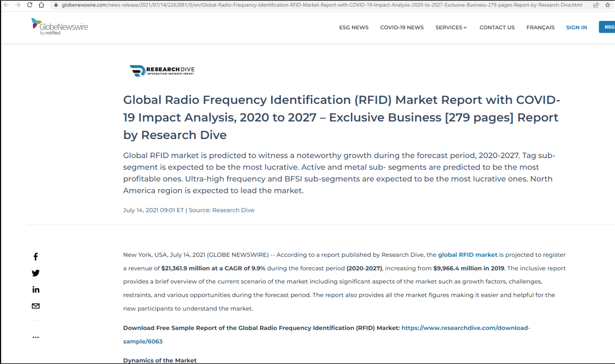Open COVID-19 News section
Viewport: 615px width, 364px height.
coord(402,27)
